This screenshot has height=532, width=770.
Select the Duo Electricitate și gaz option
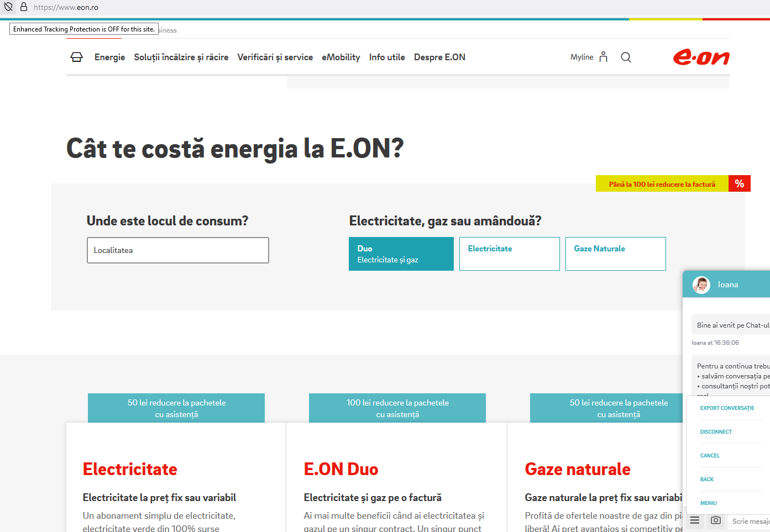click(x=401, y=254)
